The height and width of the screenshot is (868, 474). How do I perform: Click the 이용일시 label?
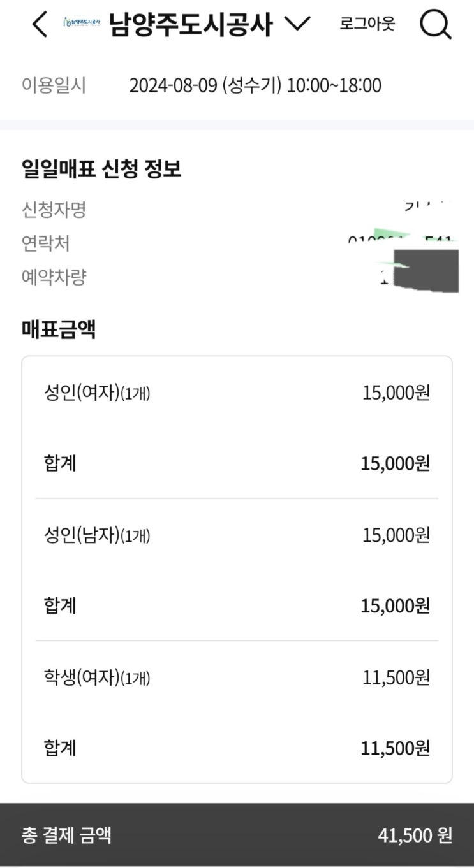click(x=54, y=85)
